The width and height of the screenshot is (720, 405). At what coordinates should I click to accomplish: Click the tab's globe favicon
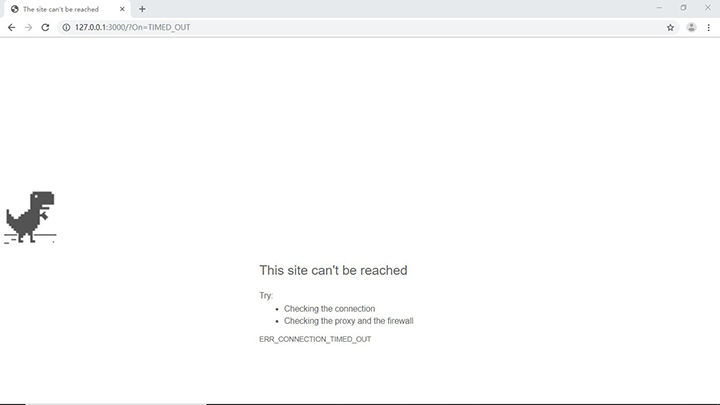14,9
